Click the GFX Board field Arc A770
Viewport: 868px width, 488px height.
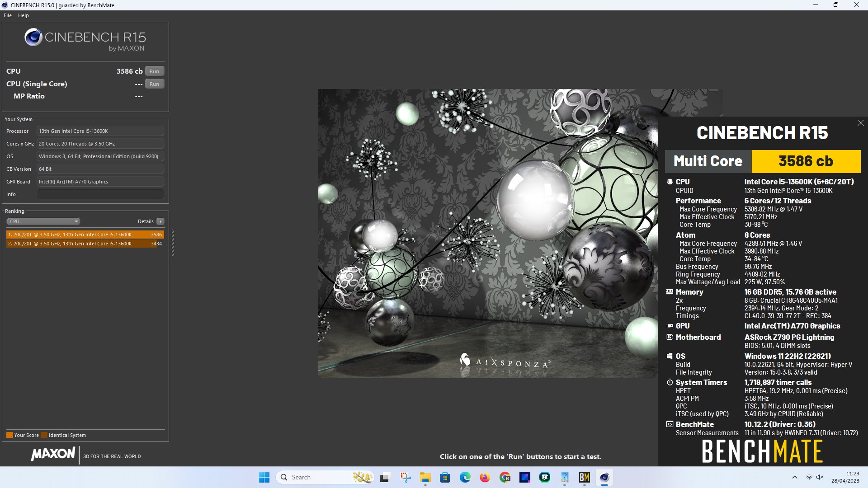click(x=100, y=182)
